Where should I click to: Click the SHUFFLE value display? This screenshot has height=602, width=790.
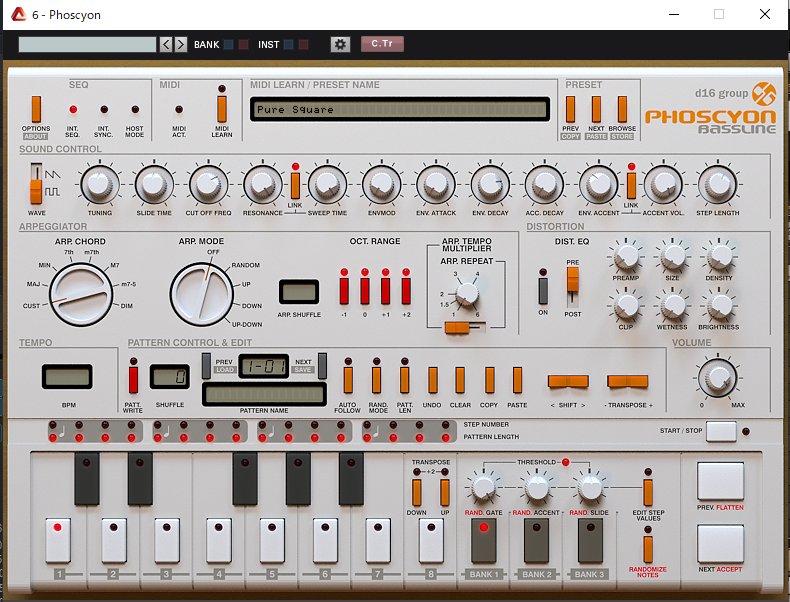(170, 376)
